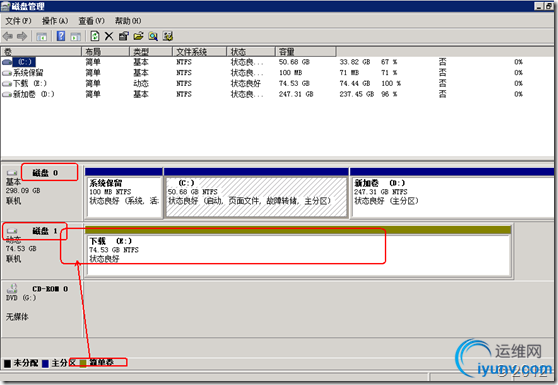
Task: Sort by the 布局 column header
Action: coord(106,52)
